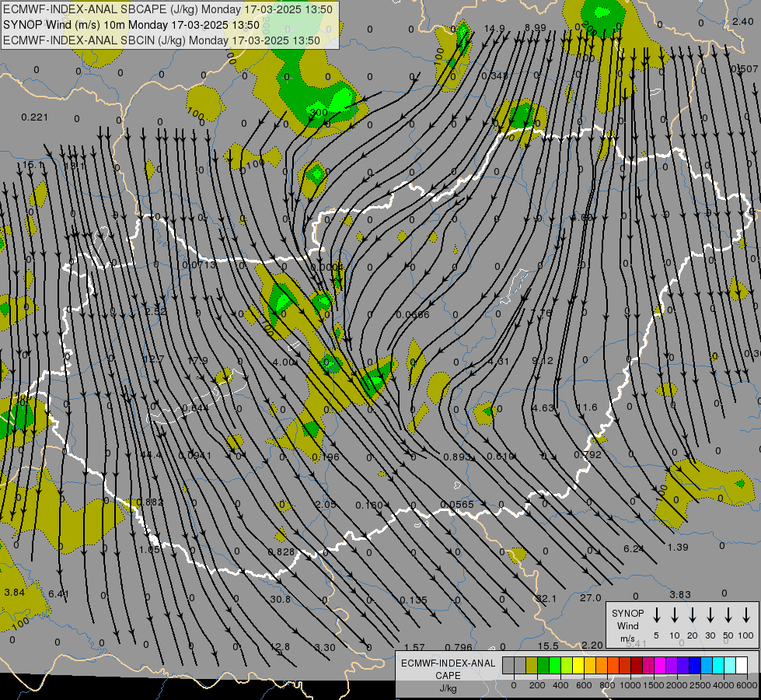Click the value '4.63' on the map
This screenshot has height=700, width=761.
click(543, 408)
